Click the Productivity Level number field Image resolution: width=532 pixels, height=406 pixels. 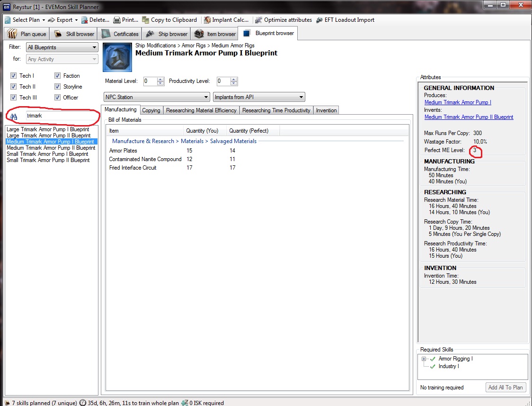223,81
